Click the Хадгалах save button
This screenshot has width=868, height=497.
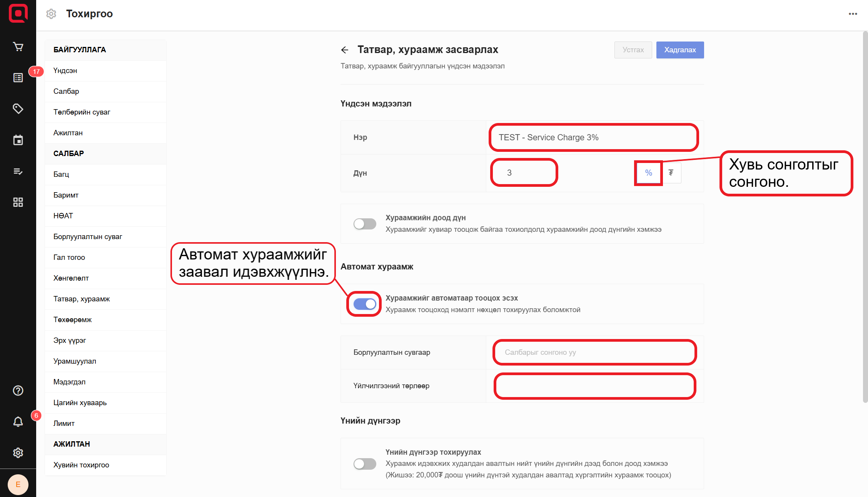pos(680,50)
